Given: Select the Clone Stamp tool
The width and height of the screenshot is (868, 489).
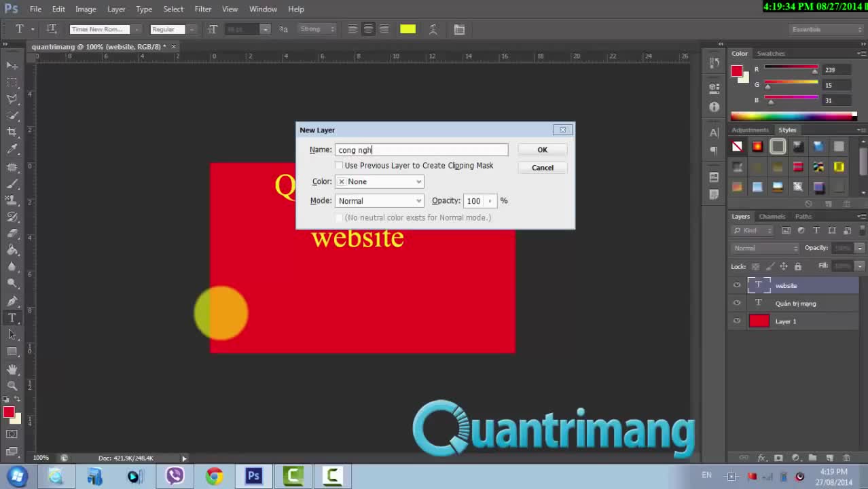Looking at the screenshot, I should [x=12, y=200].
